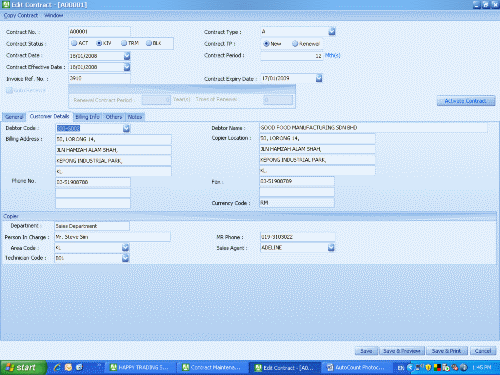
Task: Click the Person In Charge field
Action: 112,237
